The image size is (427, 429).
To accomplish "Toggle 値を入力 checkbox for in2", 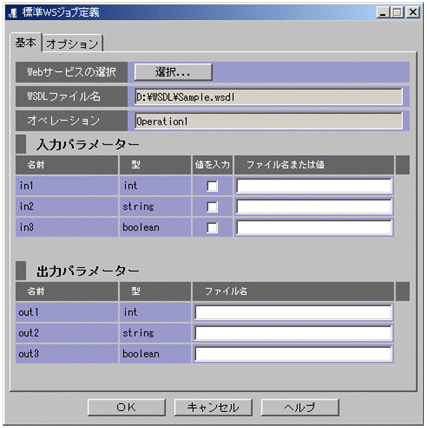I will pos(212,207).
